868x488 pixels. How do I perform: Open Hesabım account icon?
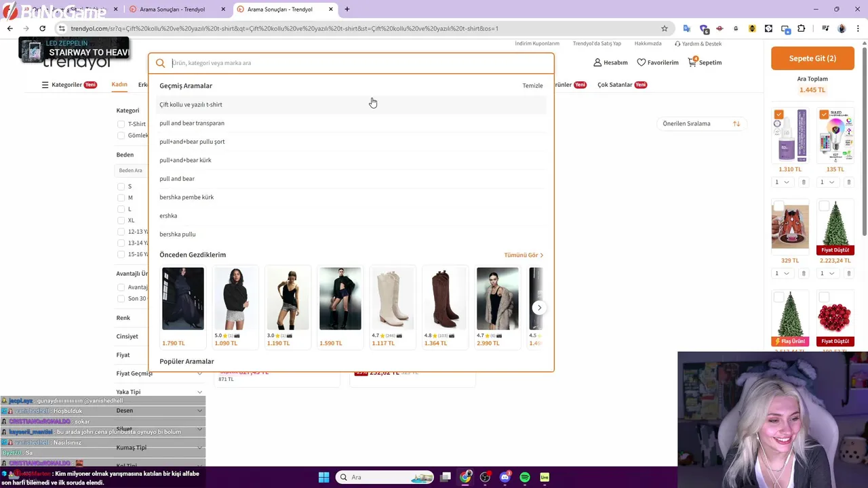[x=597, y=62]
